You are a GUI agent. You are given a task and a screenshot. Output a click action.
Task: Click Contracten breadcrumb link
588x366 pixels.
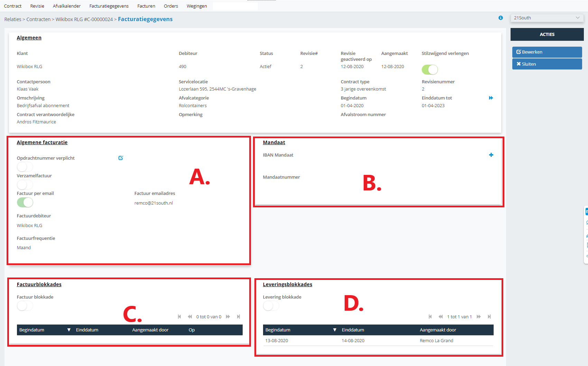38,19
